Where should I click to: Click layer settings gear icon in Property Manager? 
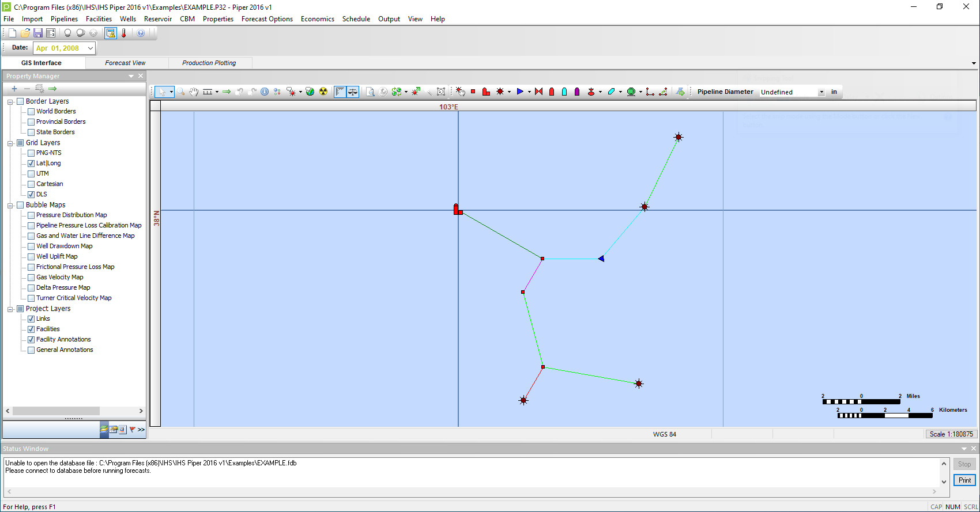coord(39,89)
